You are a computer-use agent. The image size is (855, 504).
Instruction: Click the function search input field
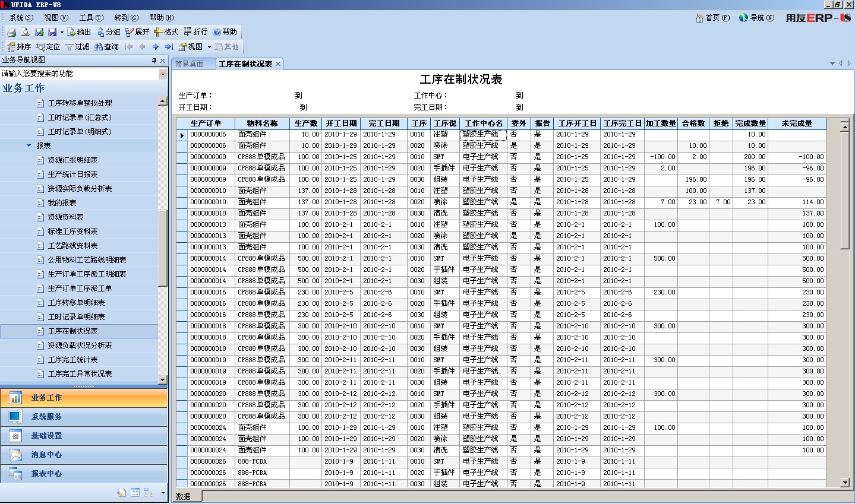pos(79,74)
